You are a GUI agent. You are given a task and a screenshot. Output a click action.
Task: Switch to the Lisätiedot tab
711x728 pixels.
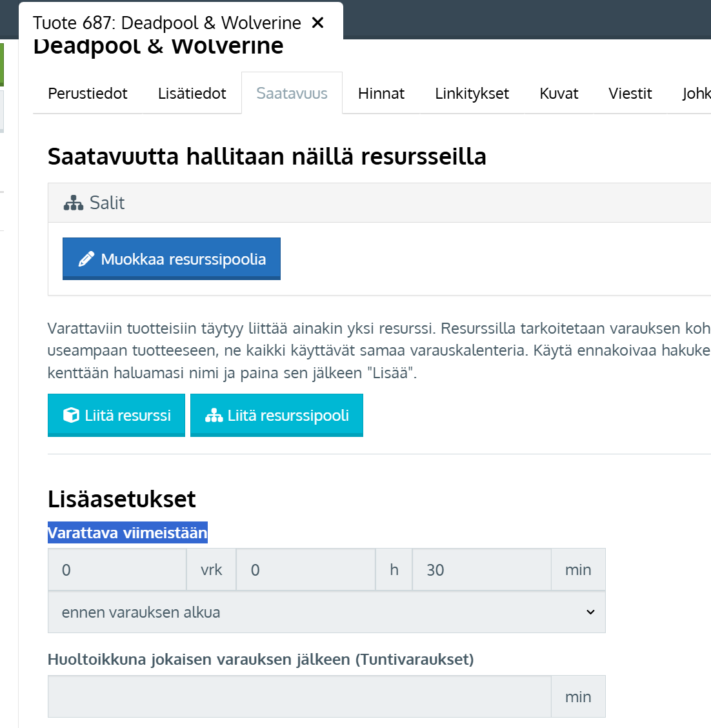click(x=192, y=94)
